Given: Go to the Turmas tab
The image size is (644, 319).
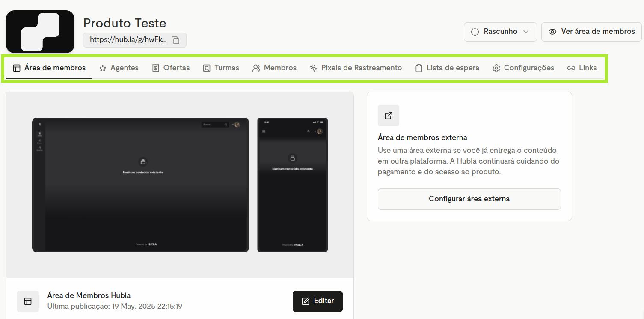Looking at the screenshot, I should coord(221,68).
